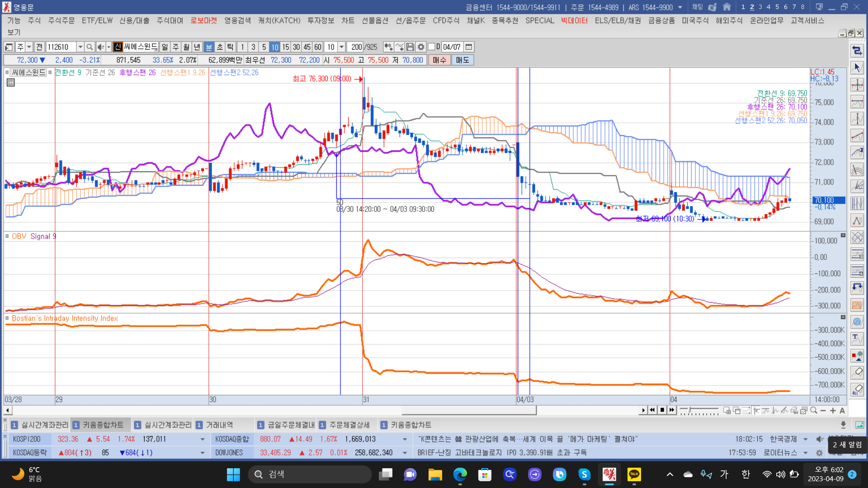The width and height of the screenshot is (868, 488).
Task: Open the 차트 menu
Action: [x=348, y=21]
